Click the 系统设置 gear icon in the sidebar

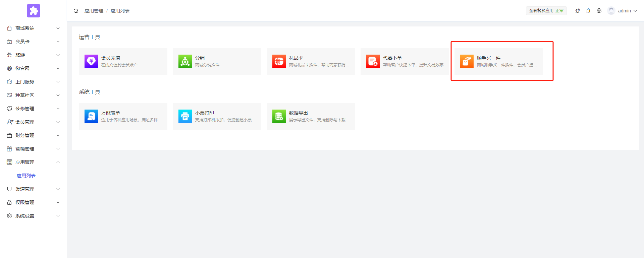pos(9,216)
